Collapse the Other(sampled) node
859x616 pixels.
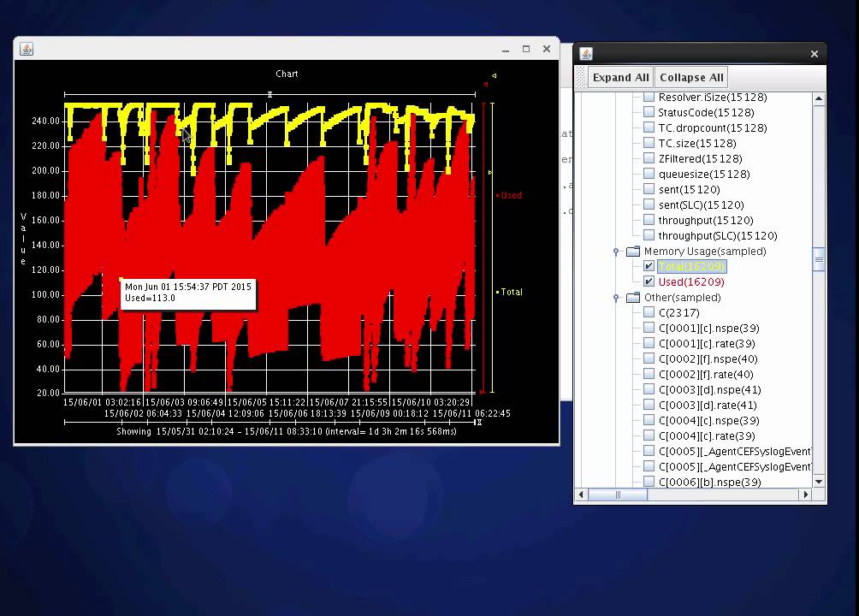pyautogui.click(x=616, y=298)
